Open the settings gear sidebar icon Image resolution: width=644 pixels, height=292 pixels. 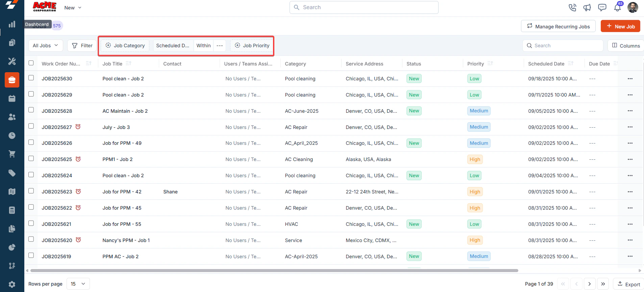click(x=12, y=284)
